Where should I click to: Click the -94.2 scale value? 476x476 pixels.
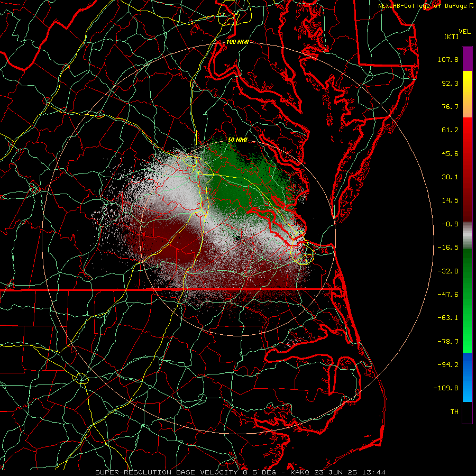(x=448, y=365)
